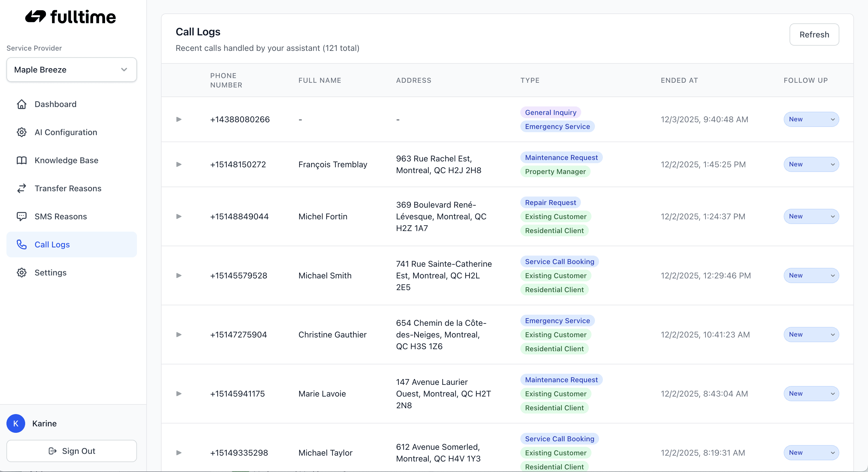Open follow up dropdown for Christine Gauthier

(x=811, y=335)
